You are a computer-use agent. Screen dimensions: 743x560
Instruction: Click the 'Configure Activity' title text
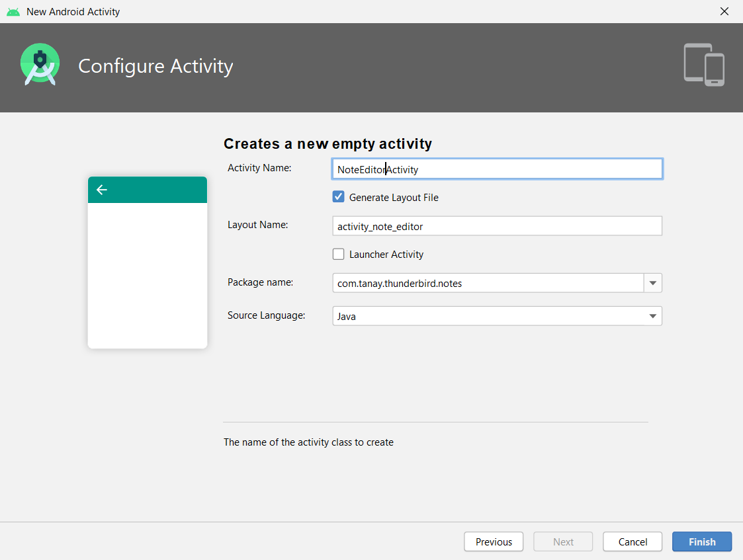(x=155, y=66)
